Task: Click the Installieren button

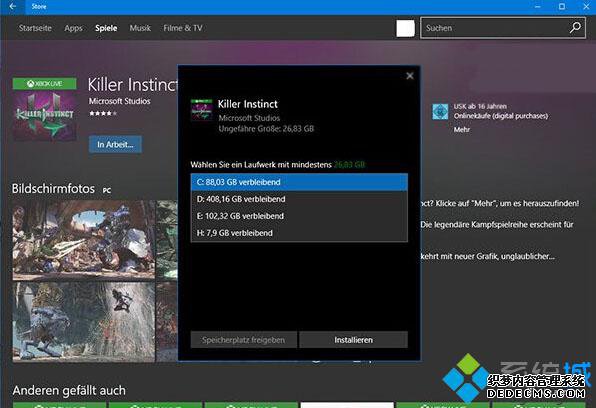Action: coord(353,340)
